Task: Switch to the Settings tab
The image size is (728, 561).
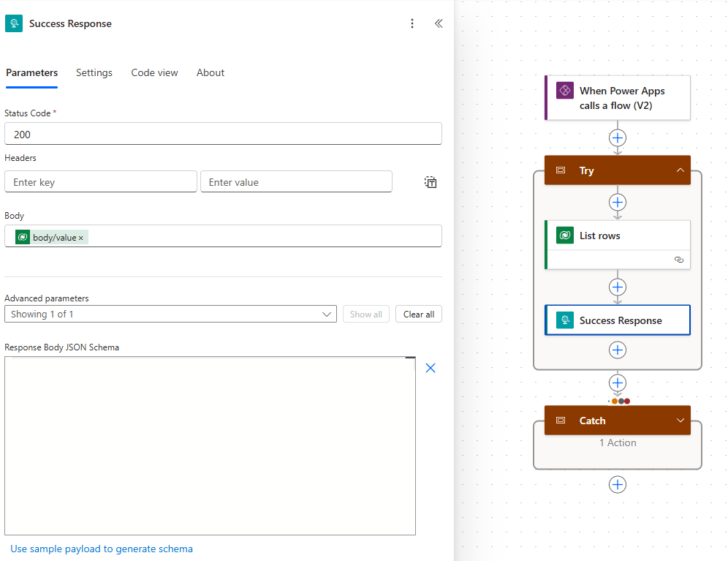Action: (x=94, y=72)
